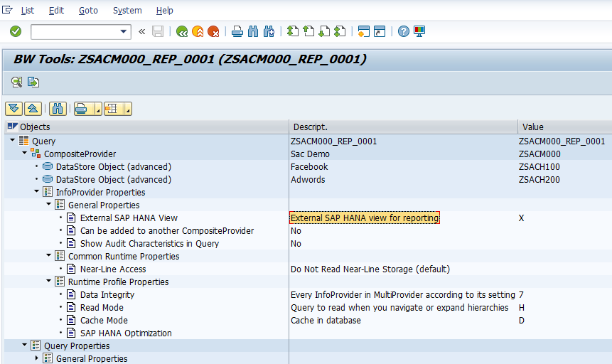This screenshot has height=364, width=612.
Task: Collapse the CompositeProvider node
Action: [25, 153]
